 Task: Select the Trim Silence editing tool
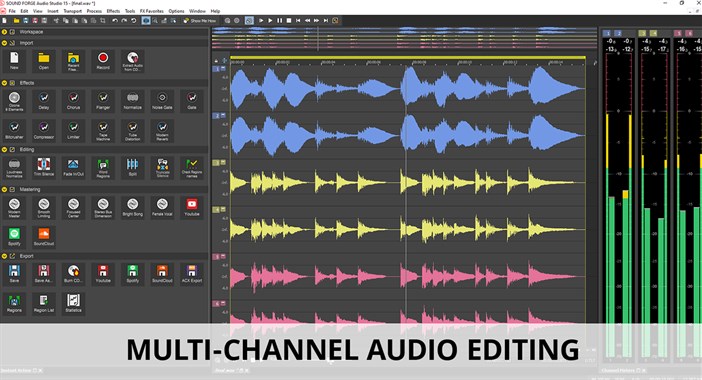point(44,167)
